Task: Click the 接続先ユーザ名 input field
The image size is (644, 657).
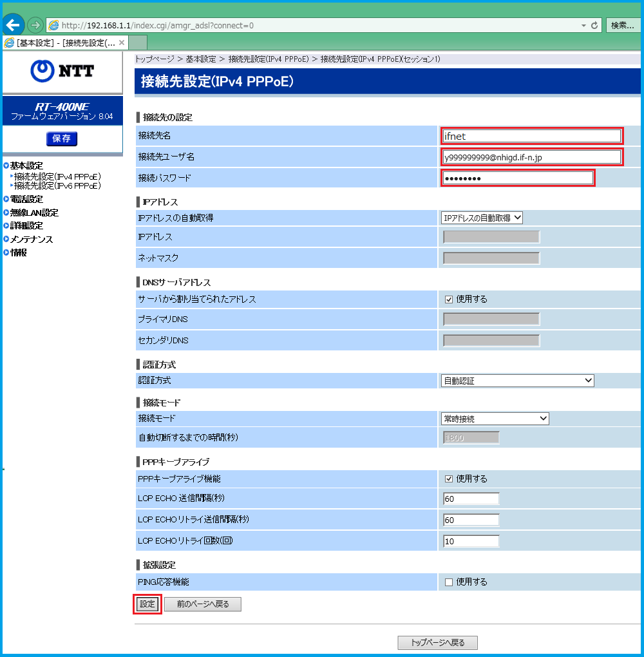Action: click(532, 157)
